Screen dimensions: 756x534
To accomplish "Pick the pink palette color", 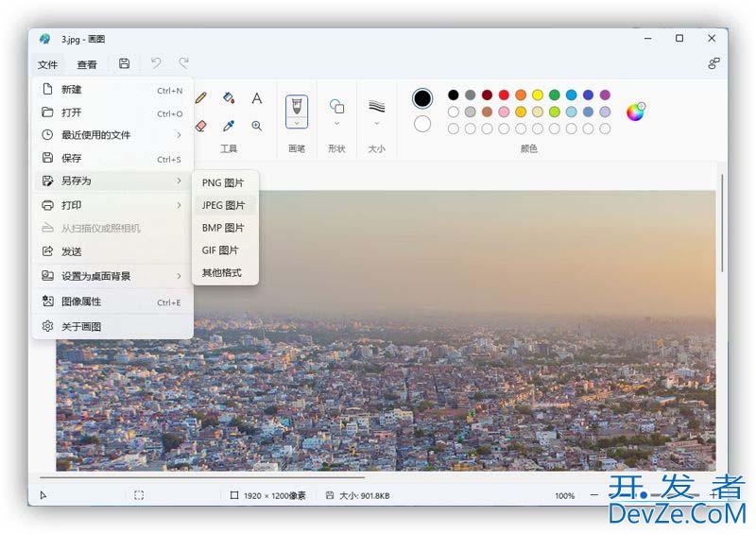I will coord(504,112).
